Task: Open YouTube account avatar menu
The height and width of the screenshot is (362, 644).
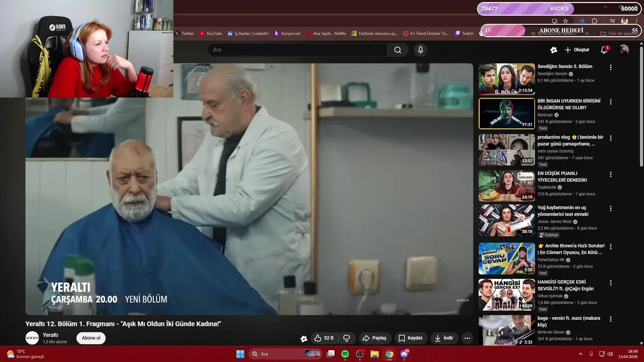Action: point(624,50)
